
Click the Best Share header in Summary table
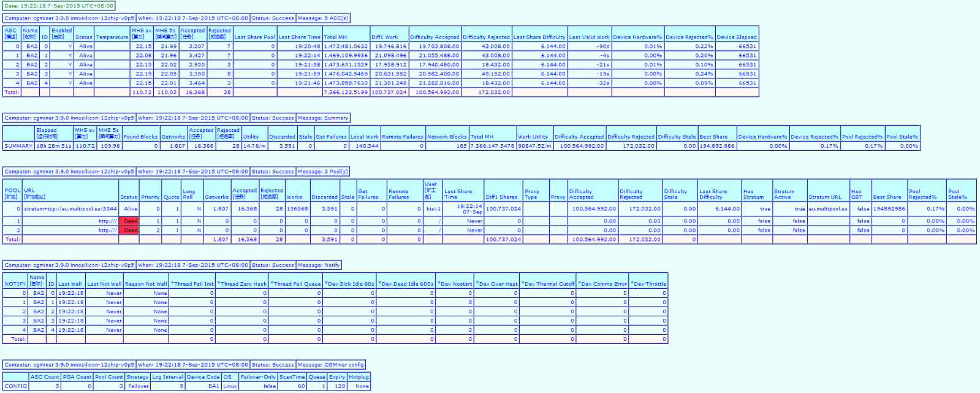click(x=713, y=137)
